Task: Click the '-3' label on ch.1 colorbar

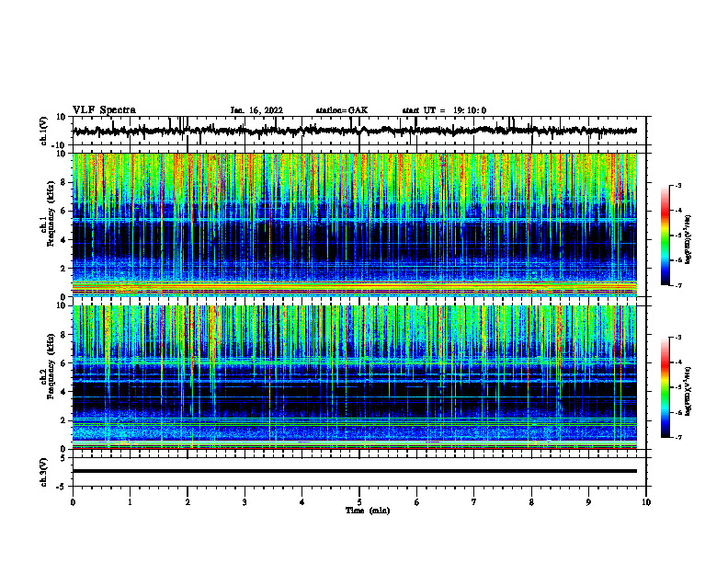Action: point(678,186)
